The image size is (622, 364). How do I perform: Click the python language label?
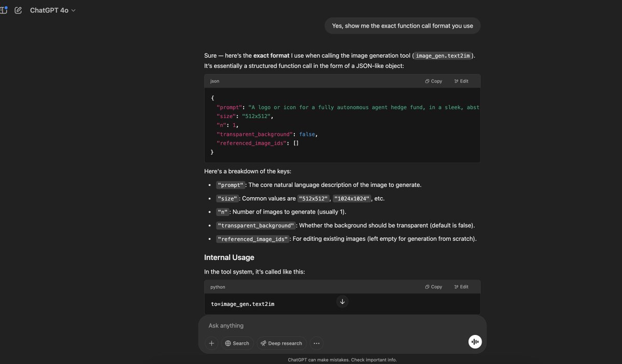point(218,287)
